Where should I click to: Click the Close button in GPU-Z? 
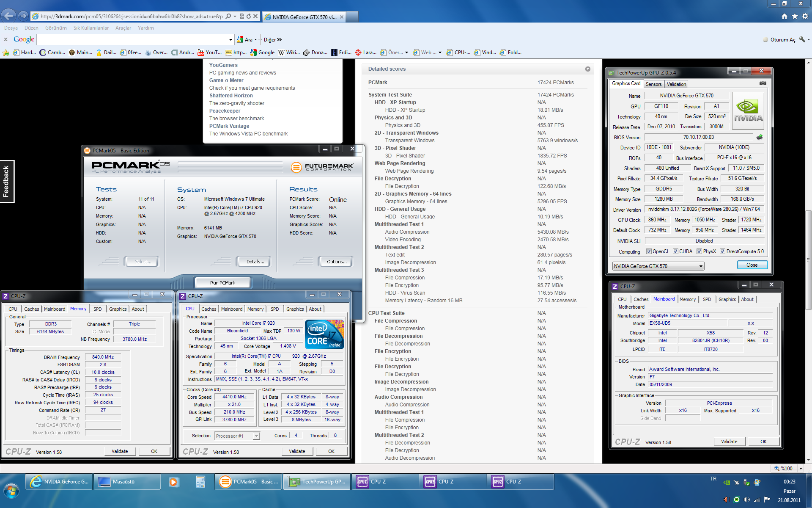pos(752,265)
